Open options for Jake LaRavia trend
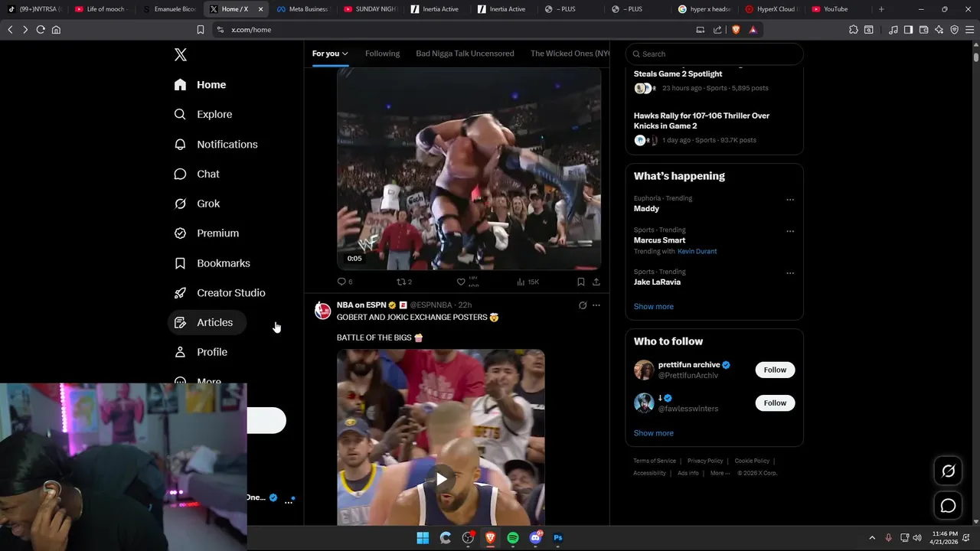980x551 pixels. (x=790, y=273)
